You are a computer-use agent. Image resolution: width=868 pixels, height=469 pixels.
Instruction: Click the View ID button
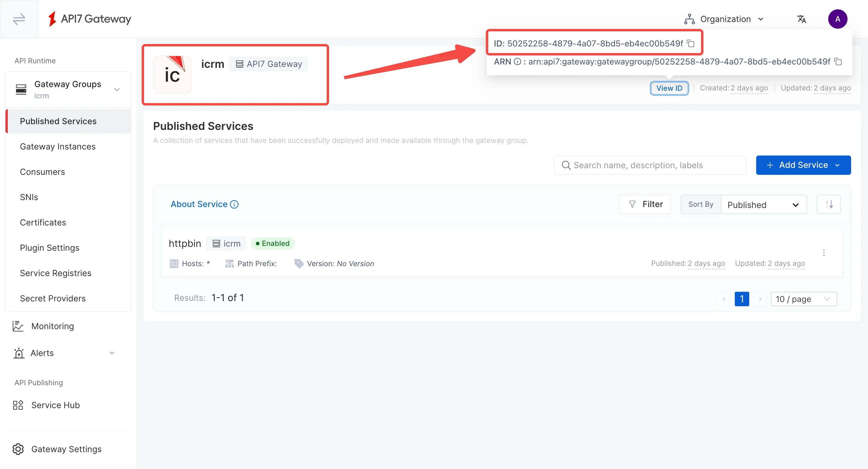click(669, 88)
